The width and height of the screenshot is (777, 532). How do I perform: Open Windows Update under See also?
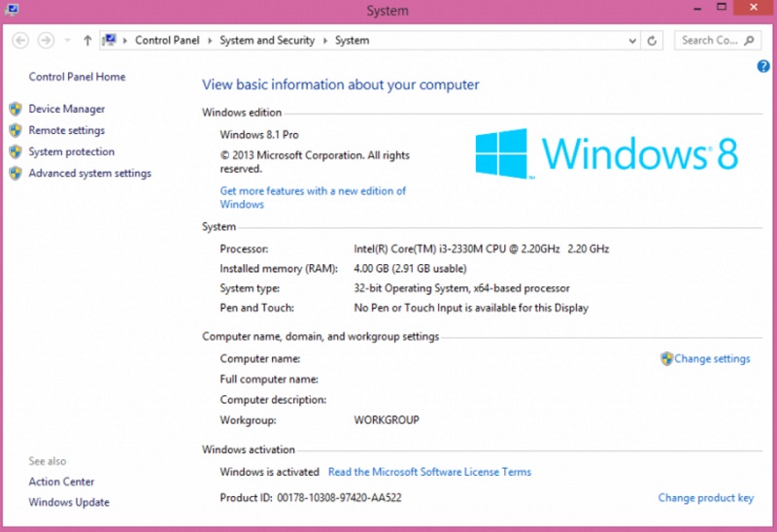(69, 503)
